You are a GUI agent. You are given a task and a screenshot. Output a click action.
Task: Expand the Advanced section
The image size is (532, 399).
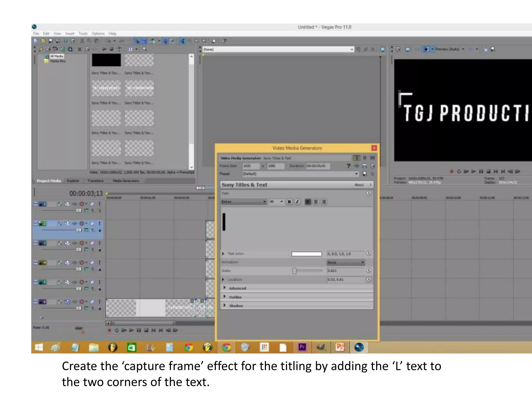click(224, 288)
